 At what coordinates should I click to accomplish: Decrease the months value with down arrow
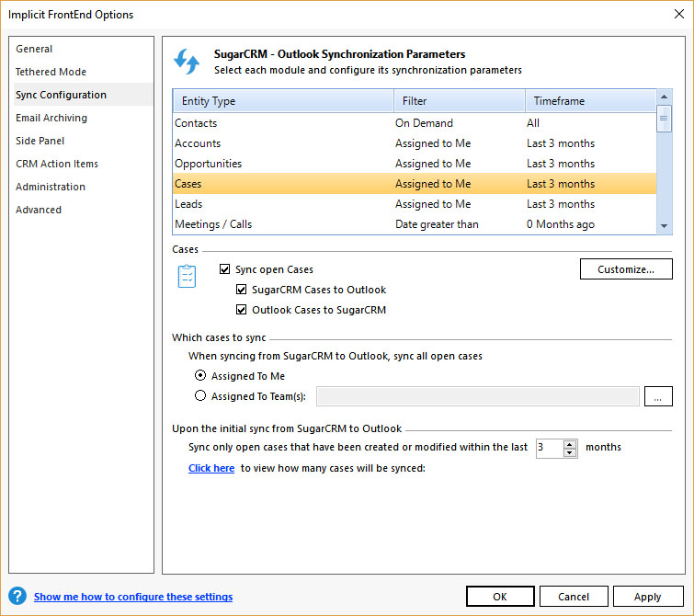pos(570,452)
